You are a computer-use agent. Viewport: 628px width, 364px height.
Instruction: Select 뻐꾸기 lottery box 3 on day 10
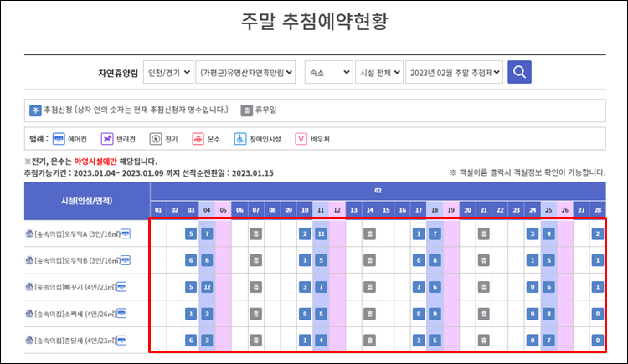click(305, 287)
